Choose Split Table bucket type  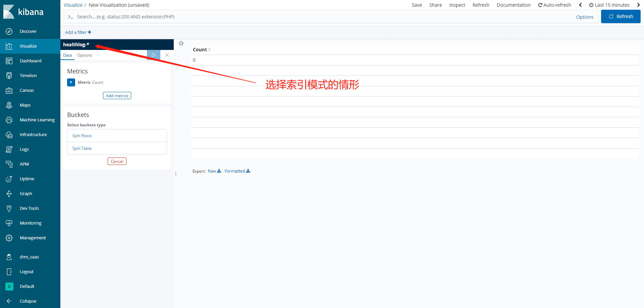pyautogui.click(x=117, y=148)
